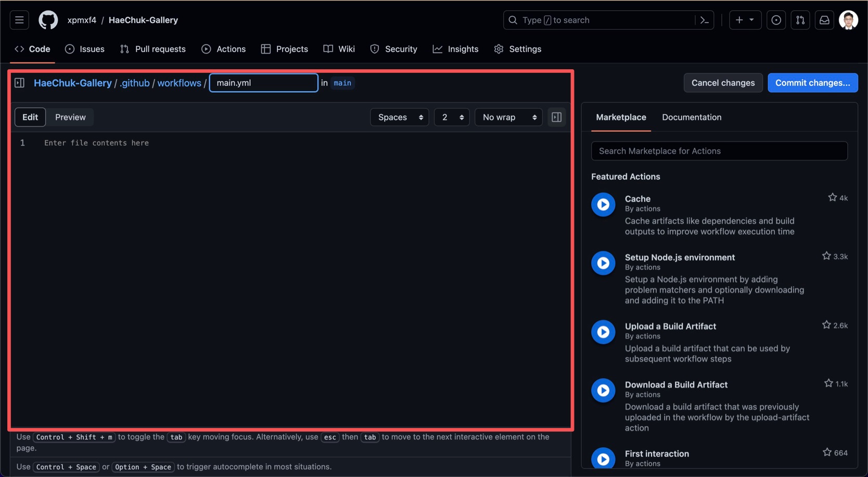Viewport: 868px width, 477px height.
Task: Open Download a Build Artifact title
Action: 676,385
